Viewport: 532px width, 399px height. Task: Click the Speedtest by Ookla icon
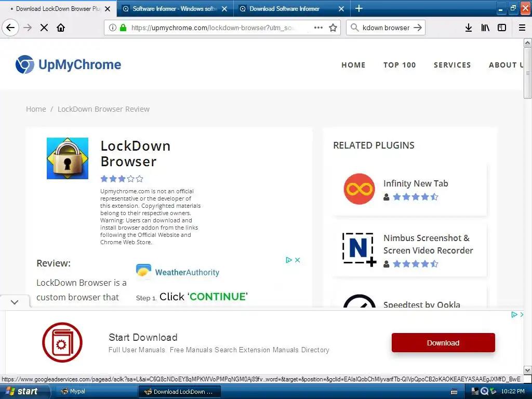pos(360,301)
